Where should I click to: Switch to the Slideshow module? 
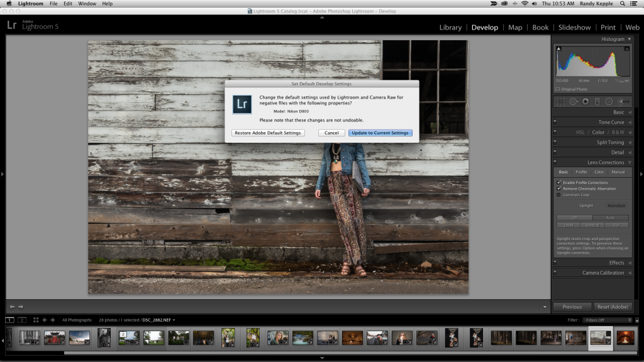[574, 27]
